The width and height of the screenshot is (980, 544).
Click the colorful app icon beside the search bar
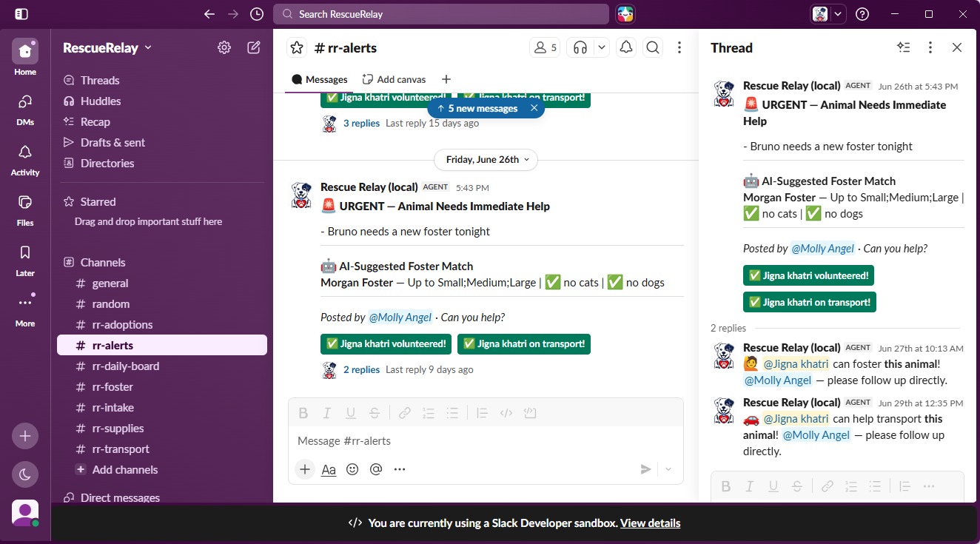625,14
